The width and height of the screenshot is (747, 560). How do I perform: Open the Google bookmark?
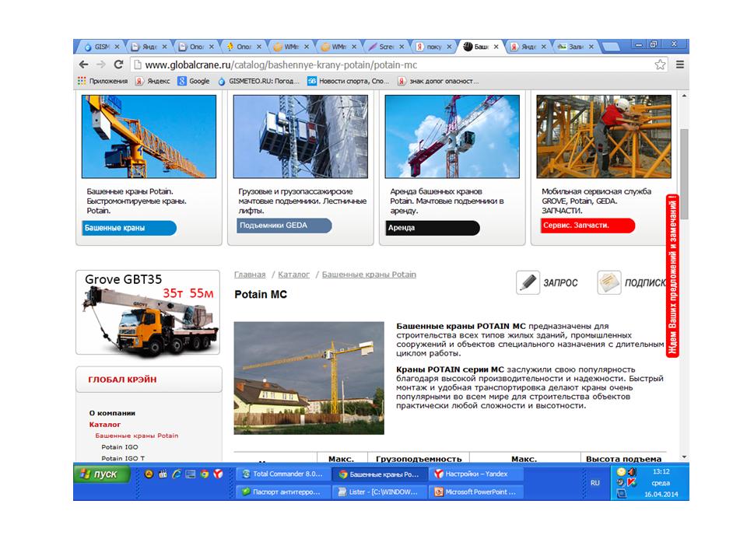[x=194, y=81]
